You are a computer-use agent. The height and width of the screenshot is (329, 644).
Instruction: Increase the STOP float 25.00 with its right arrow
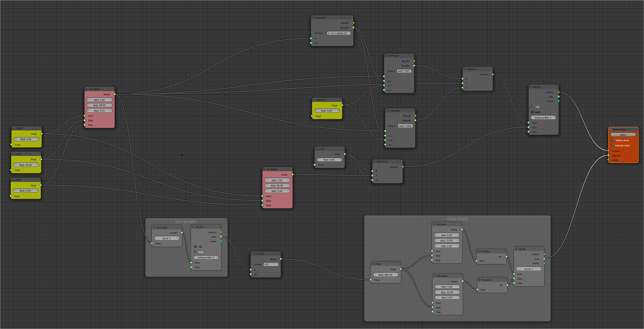click(x=37, y=165)
